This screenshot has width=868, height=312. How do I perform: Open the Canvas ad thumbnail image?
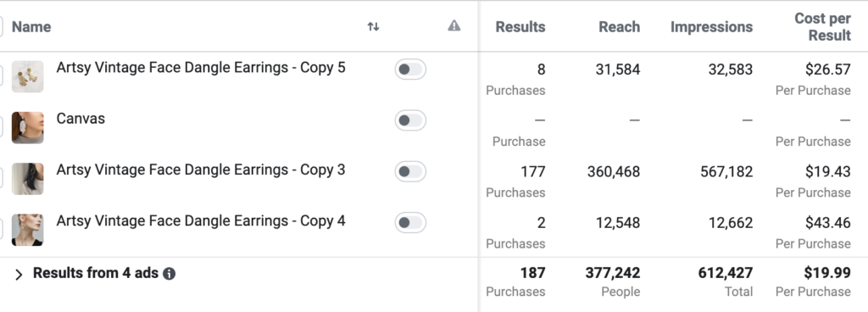click(x=28, y=127)
